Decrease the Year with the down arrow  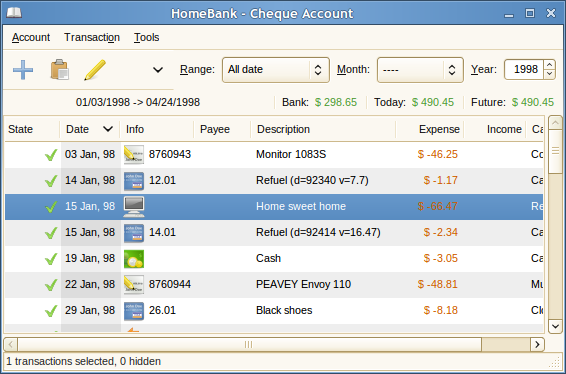pyautogui.click(x=549, y=74)
